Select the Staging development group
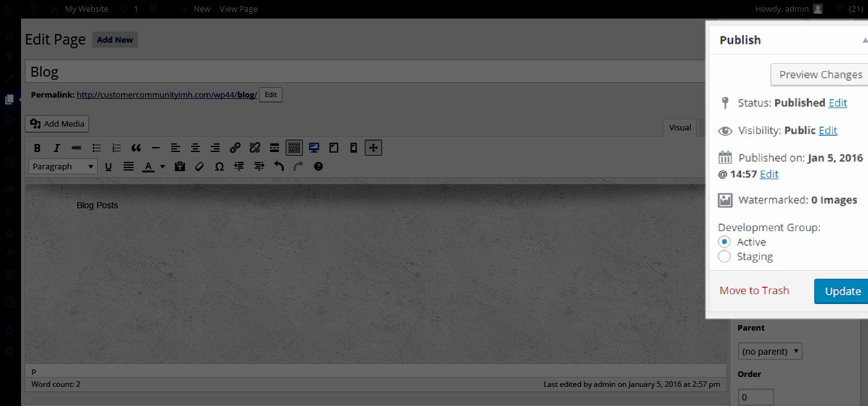 click(725, 256)
